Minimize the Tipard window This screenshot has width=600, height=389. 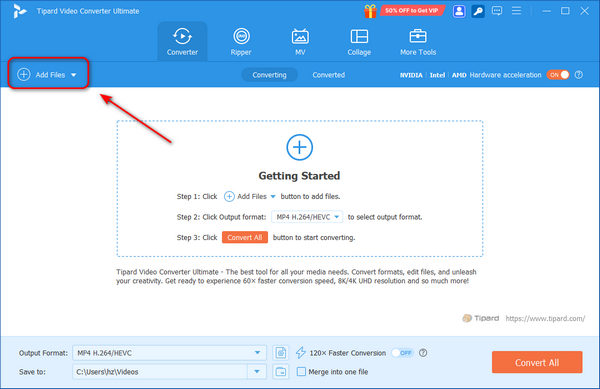tap(546, 11)
